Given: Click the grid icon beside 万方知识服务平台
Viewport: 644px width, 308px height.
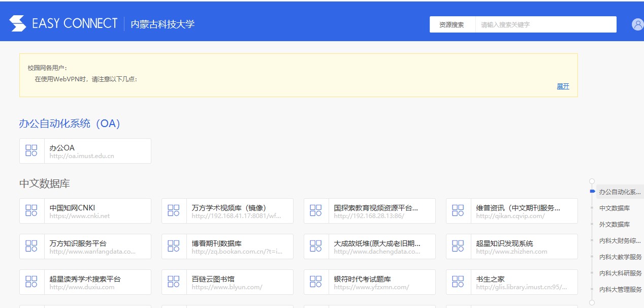Looking at the screenshot, I should pos(31,246).
